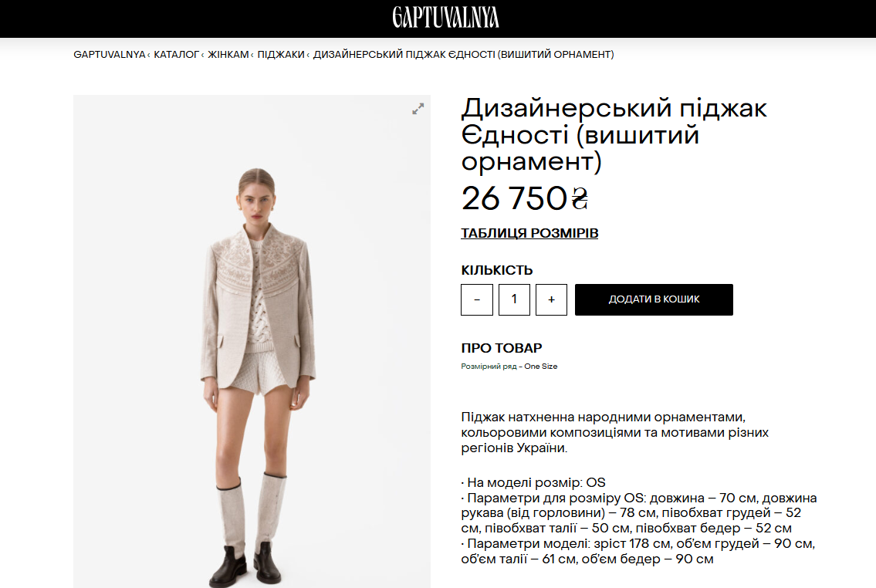Click the price 26 750₴
The height and width of the screenshot is (588, 876).
[525, 198]
